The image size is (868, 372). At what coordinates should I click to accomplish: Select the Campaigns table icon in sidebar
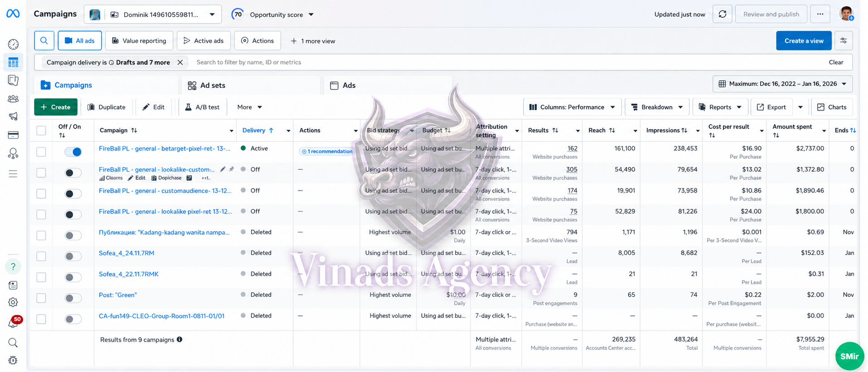coord(13,63)
